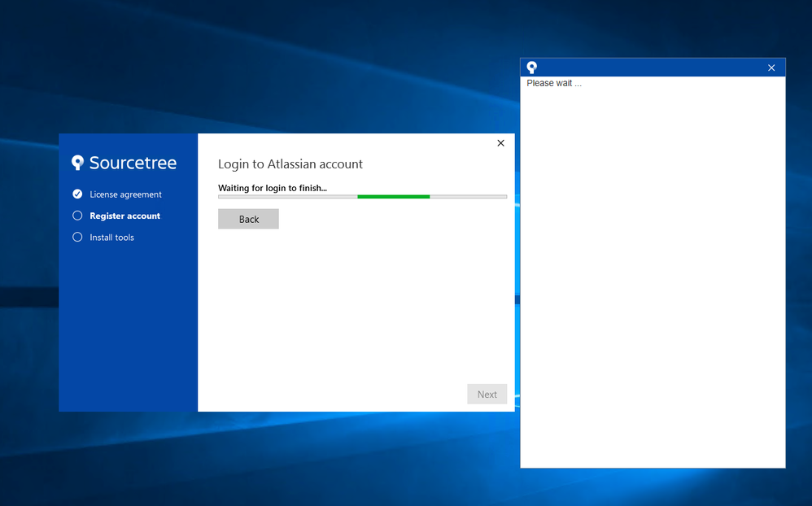Viewport: 812px width, 506px height.
Task: Select the Install tools step circle
Action: [x=77, y=238]
